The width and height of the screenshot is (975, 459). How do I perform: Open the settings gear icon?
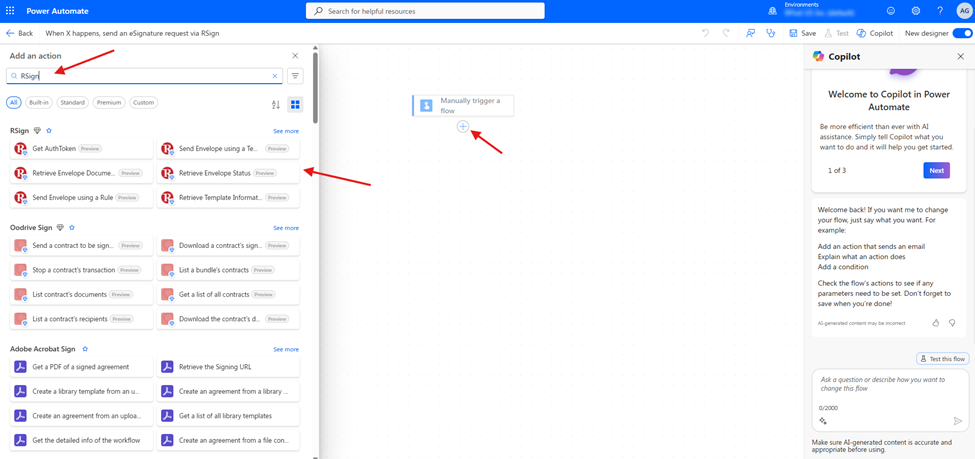(915, 11)
